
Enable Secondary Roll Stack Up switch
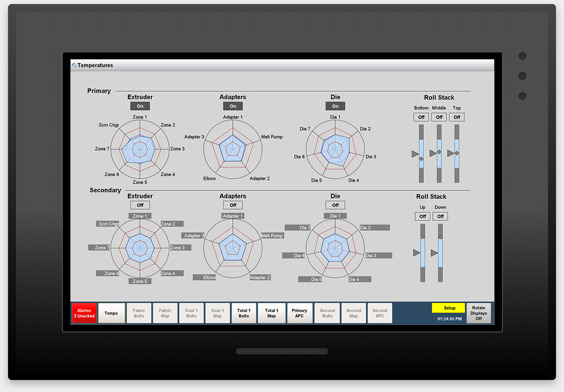(x=423, y=216)
